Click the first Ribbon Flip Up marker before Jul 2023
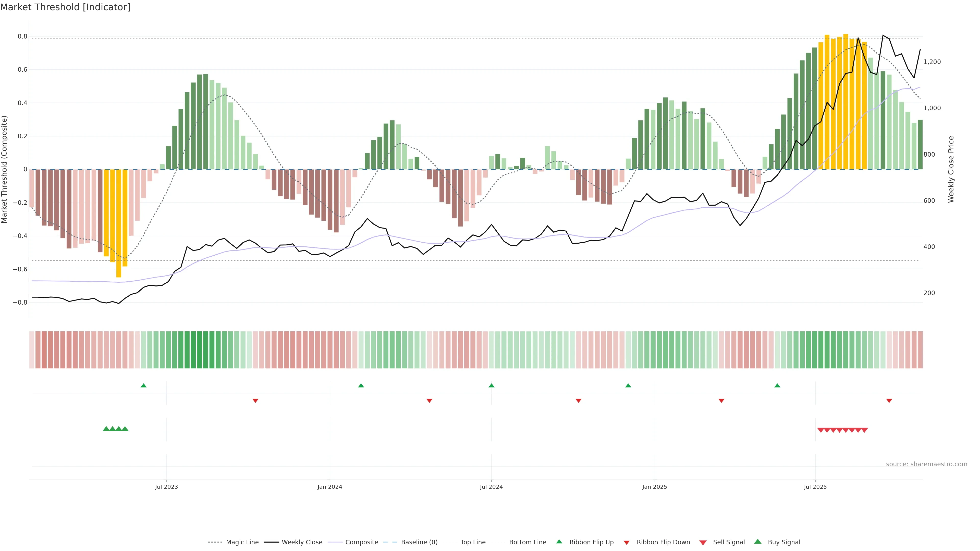 [143, 386]
